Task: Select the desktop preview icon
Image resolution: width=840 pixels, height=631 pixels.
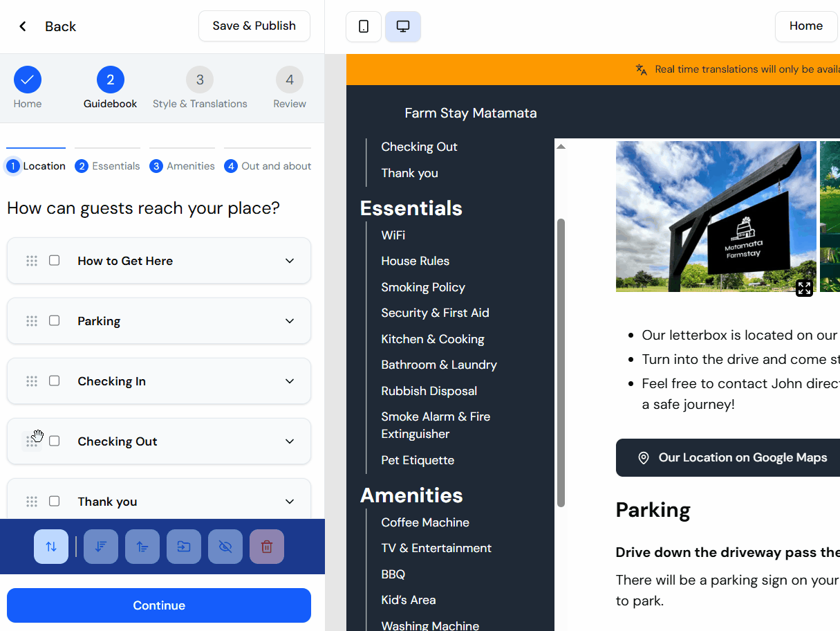Action: (402, 26)
